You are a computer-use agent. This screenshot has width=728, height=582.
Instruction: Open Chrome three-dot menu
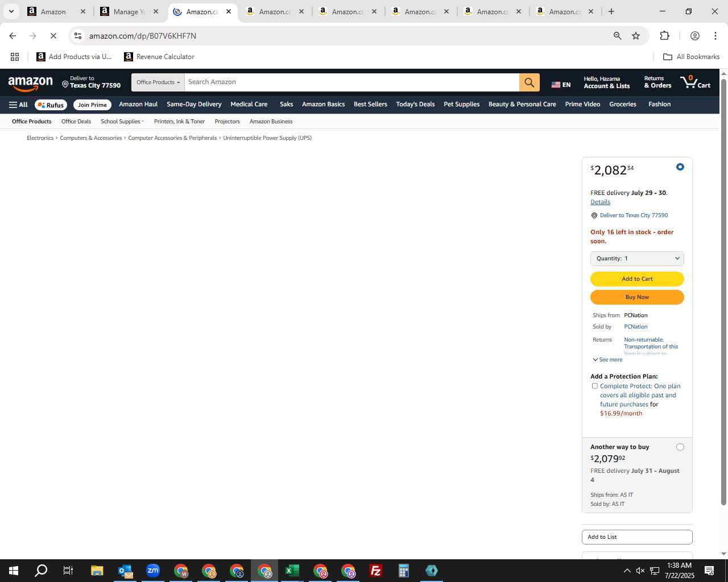(715, 36)
